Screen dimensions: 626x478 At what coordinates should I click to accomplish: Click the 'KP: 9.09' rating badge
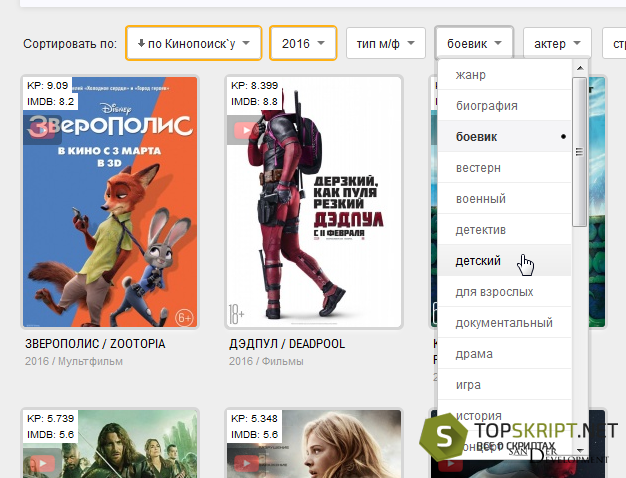point(48,85)
